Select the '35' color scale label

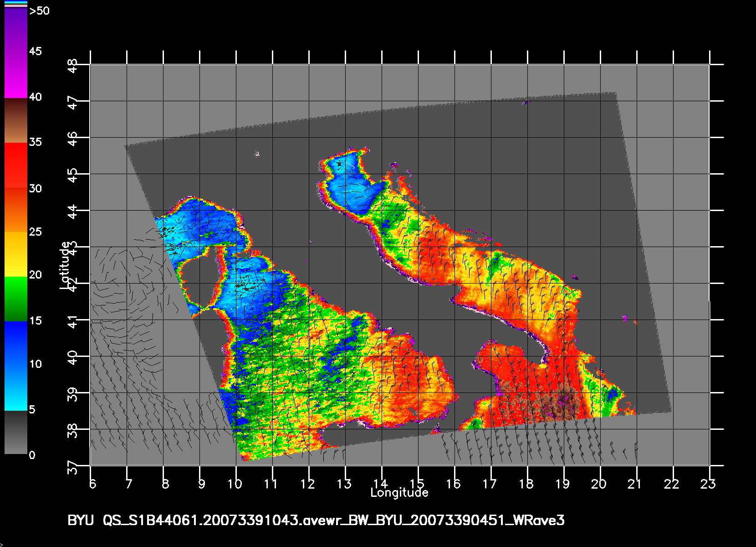pyautogui.click(x=35, y=142)
